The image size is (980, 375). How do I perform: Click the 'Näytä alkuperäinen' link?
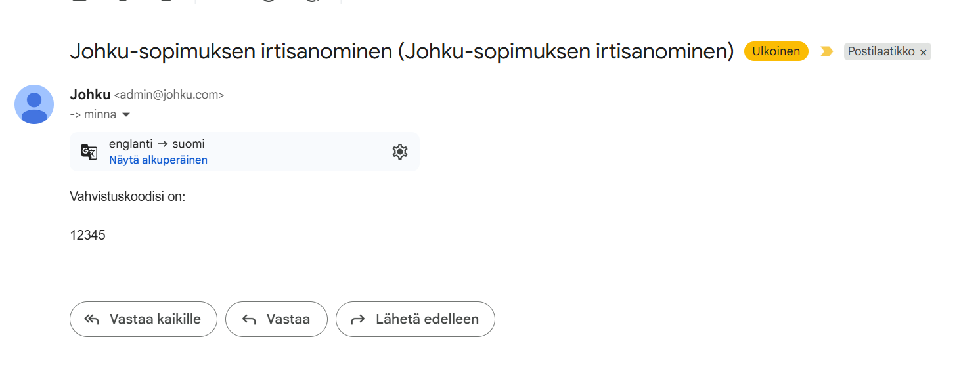(158, 160)
